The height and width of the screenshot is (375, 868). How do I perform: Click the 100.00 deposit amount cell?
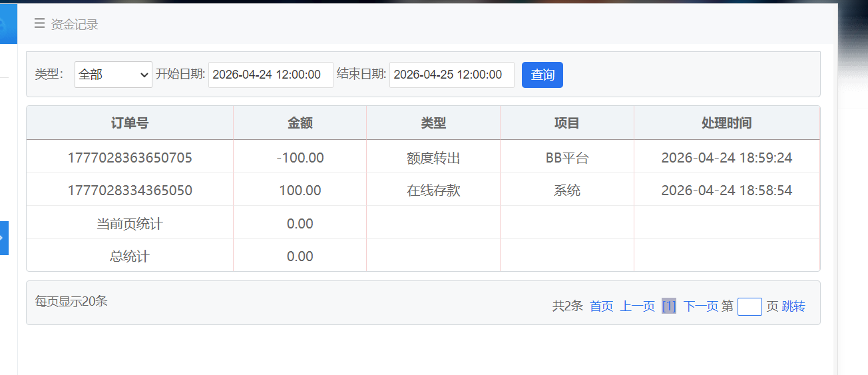click(x=300, y=190)
